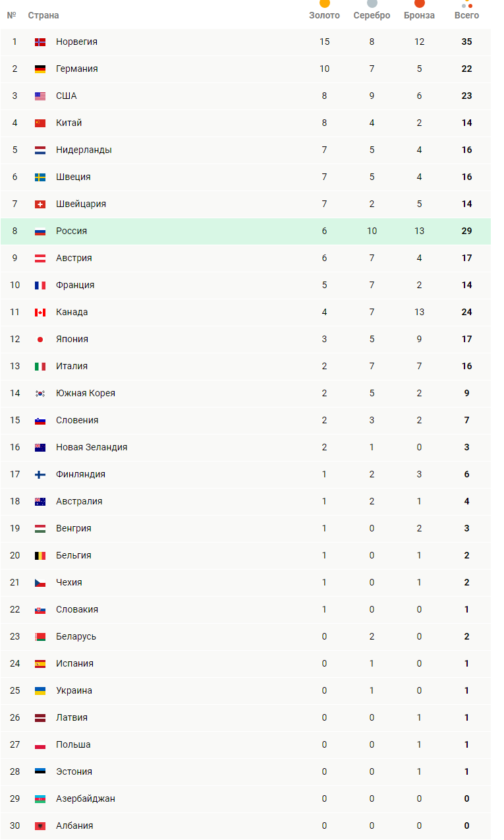Sort by the Серебро column header
The image size is (504, 840).
click(372, 15)
